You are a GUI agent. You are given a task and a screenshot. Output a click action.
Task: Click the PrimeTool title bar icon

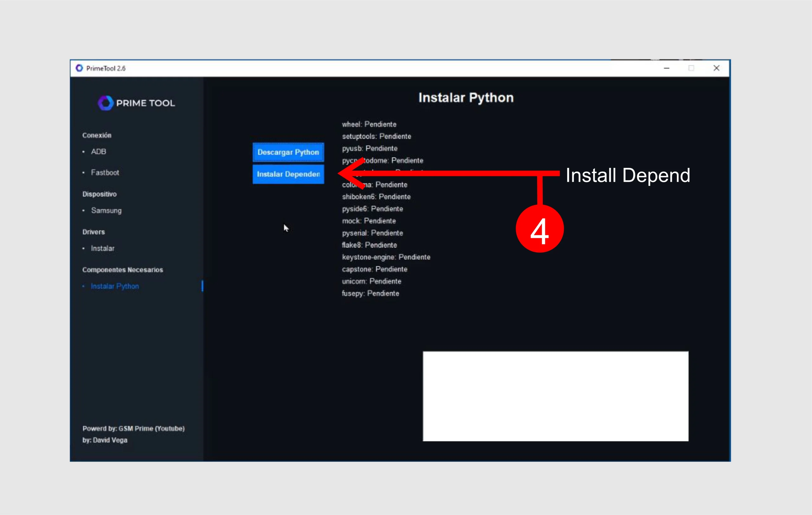(x=79, y=68)
